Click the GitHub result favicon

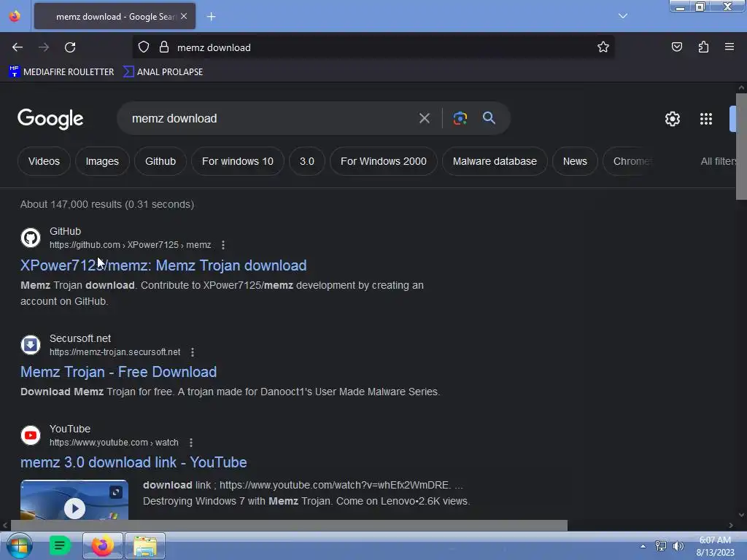click(31, 238)
